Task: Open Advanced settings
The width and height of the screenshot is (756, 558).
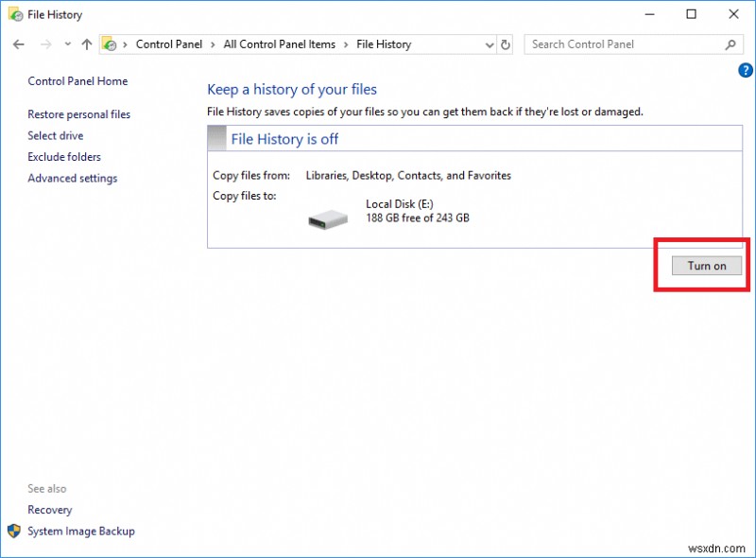Action: [x=73, y=178]
